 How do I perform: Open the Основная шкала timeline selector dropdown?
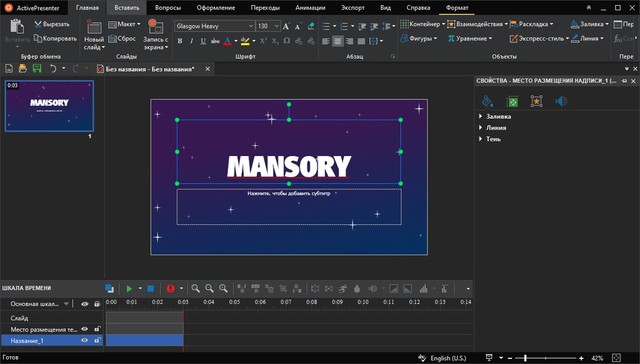tap(66, 304)
